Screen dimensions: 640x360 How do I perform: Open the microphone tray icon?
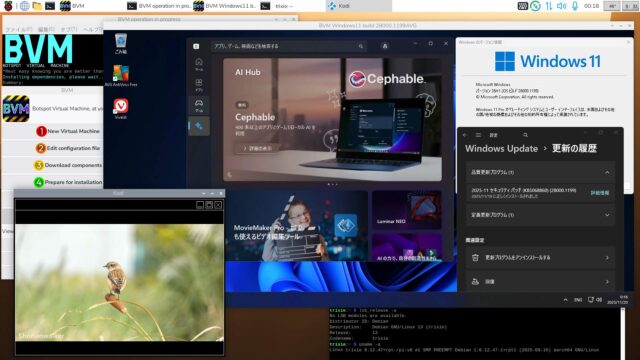[575, 6]
